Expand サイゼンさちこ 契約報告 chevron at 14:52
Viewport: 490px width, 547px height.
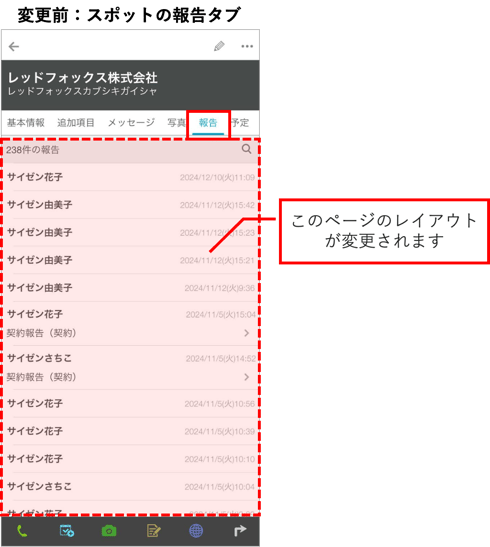point(247,377)
